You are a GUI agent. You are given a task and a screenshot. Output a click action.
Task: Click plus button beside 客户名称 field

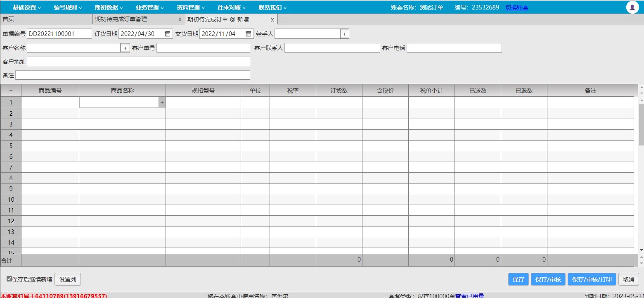pyautogui.click(x=125, y=48)
